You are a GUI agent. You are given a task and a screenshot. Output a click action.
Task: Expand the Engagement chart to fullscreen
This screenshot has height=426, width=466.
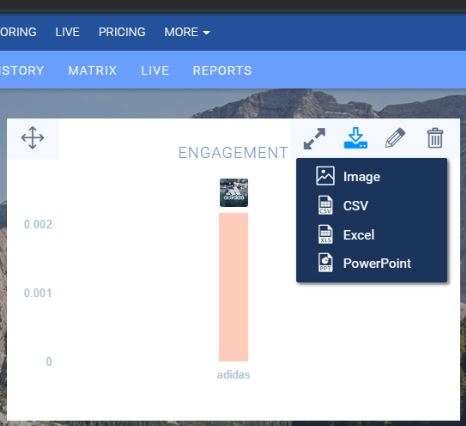point(314,138)
